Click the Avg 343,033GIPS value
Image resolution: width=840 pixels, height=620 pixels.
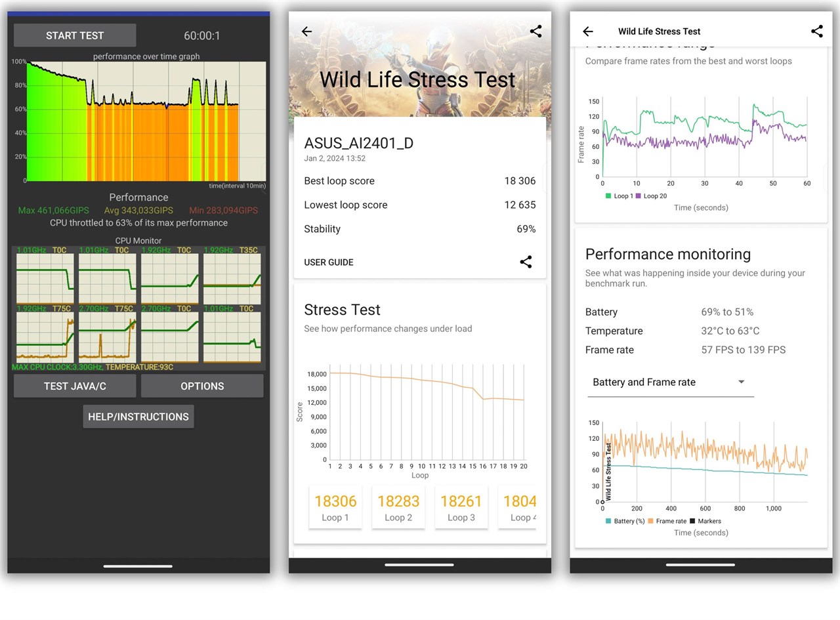(138, 211)
